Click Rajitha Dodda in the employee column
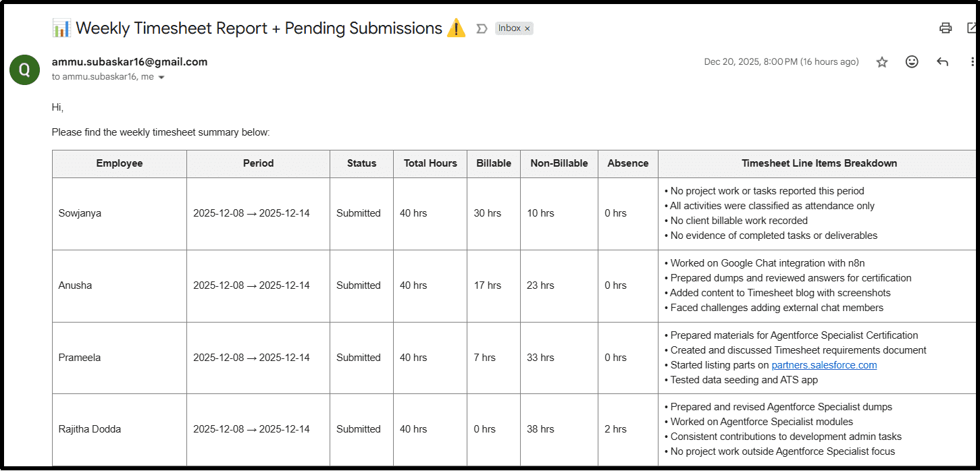The height and width of the screenshot is (471, 980). 90,429
